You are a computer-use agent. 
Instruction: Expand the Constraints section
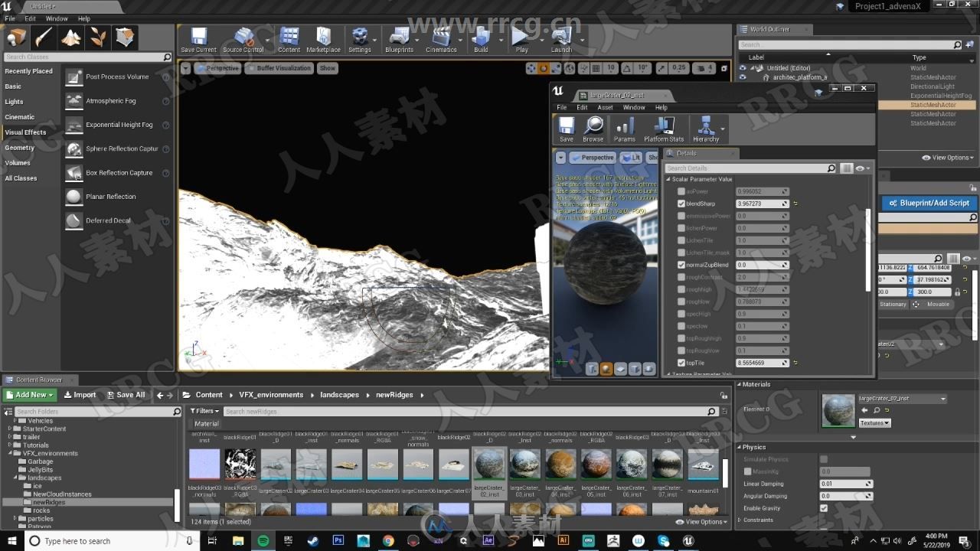click(740, 520)
